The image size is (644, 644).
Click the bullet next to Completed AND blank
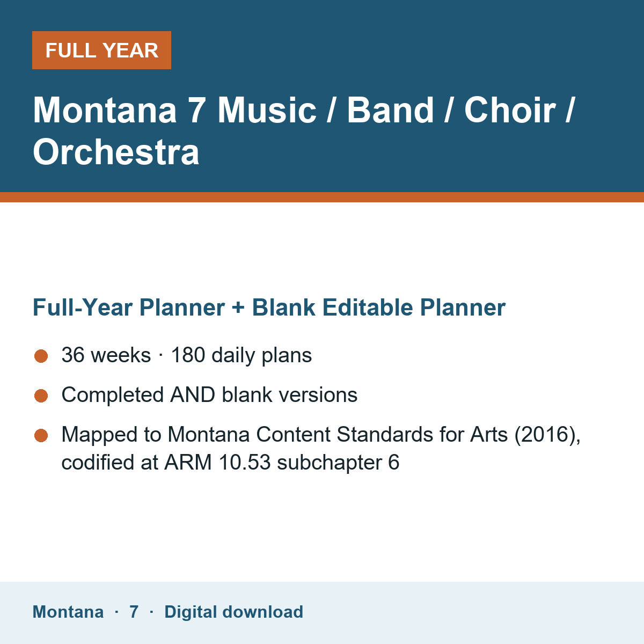pyautogui.click(x=41, y=396)
